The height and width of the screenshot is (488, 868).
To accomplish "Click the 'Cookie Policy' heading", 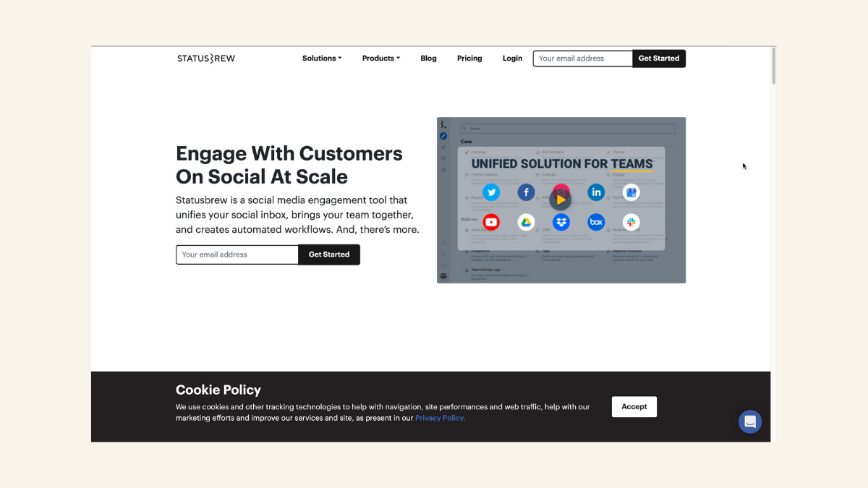I will [x=218, y=390].
